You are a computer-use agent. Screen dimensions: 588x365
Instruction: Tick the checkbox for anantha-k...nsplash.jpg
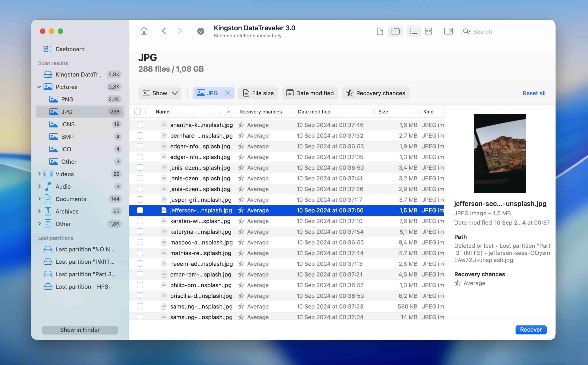(140, 125)
